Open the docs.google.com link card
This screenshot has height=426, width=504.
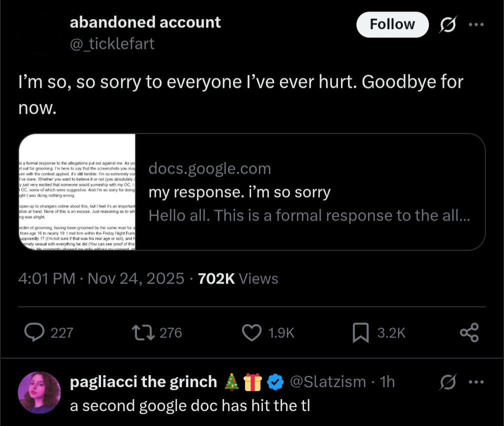pyautogui.click(x=310, y=192)
